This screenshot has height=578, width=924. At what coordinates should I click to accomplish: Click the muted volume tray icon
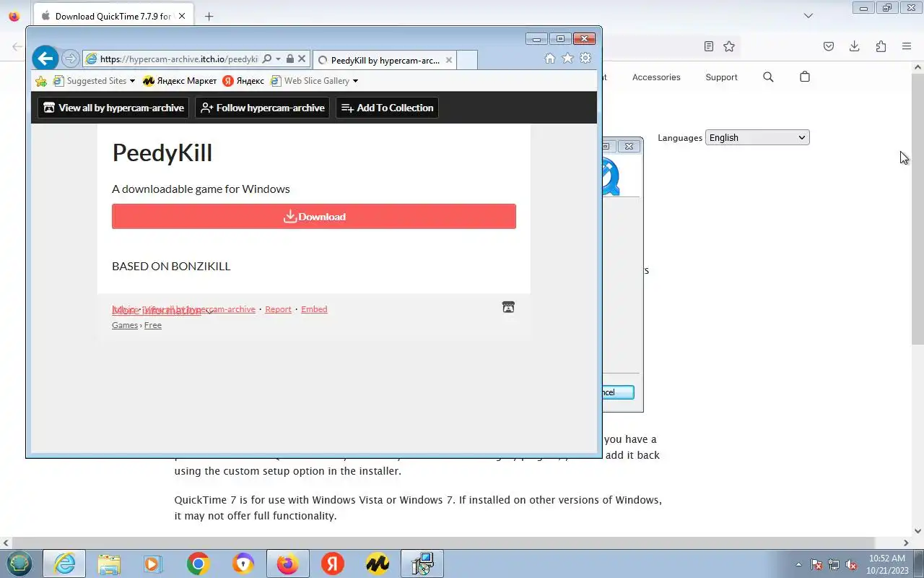[851, 564]
